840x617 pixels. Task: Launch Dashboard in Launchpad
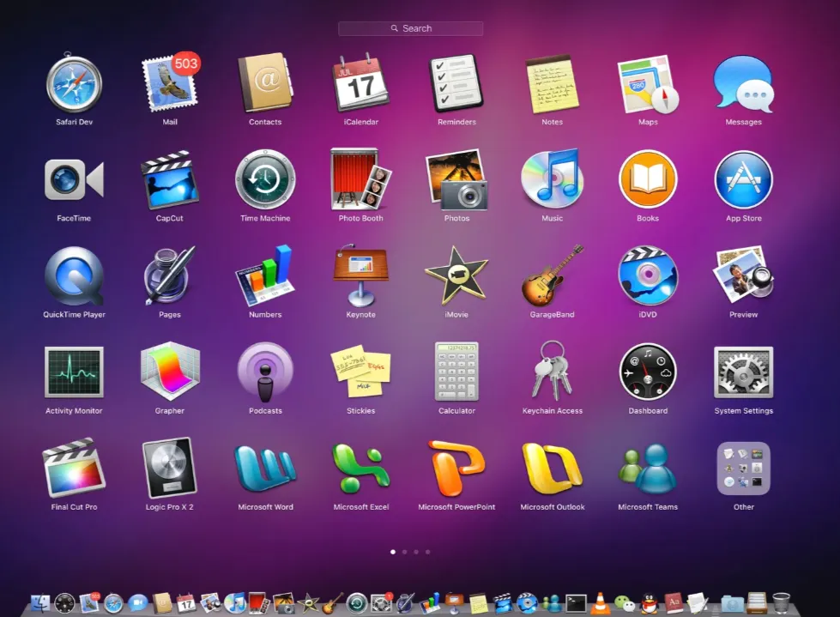point(648,372)
